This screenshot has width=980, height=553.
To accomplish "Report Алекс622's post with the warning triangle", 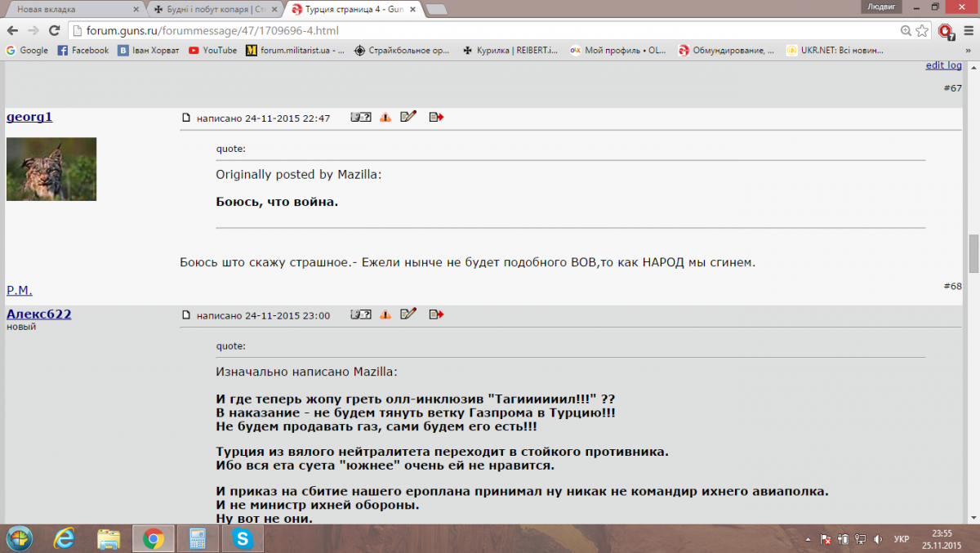I will pos(385,314).
